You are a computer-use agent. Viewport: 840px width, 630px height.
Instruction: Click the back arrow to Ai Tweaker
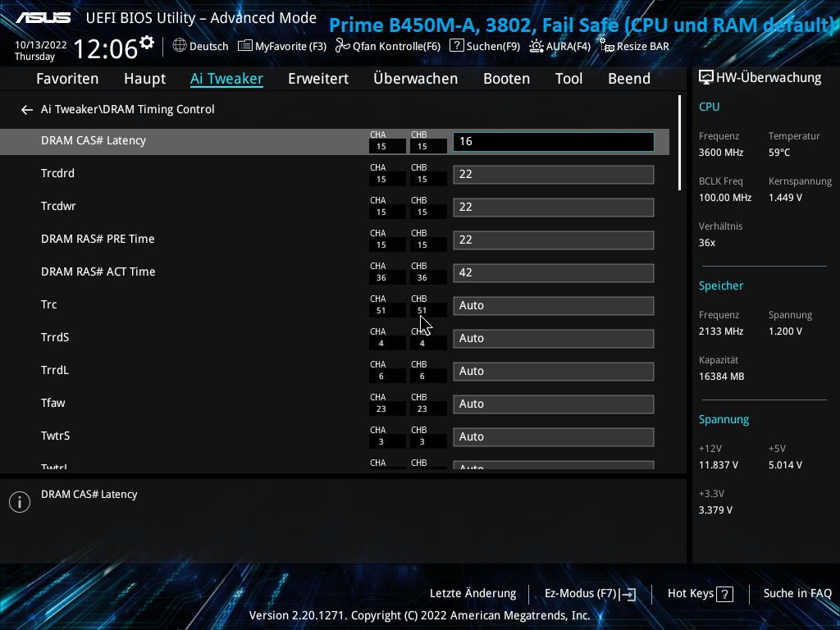point(27,110)
